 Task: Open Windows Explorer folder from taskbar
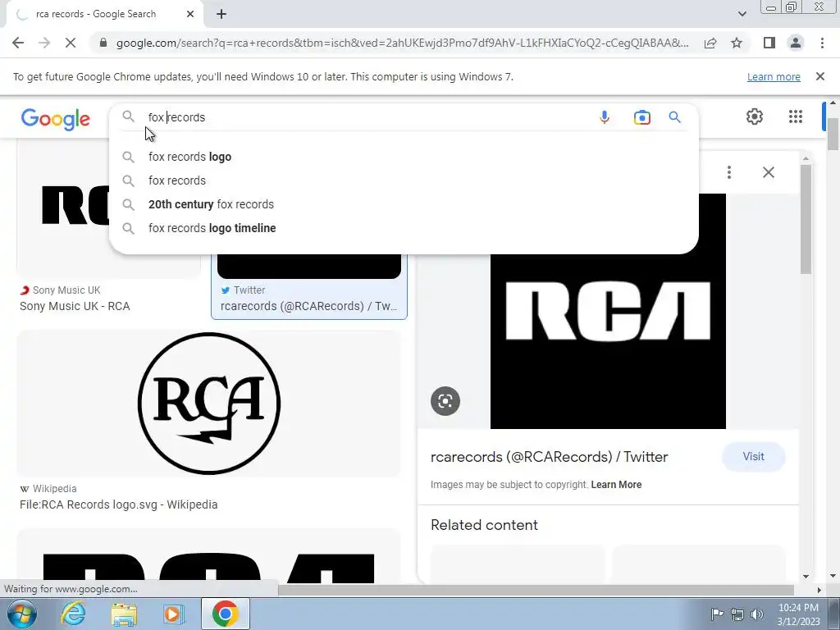(x=124, y=614)
